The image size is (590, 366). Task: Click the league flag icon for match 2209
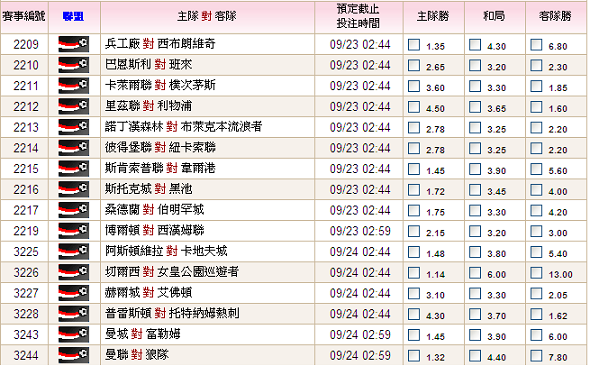point(73,44)
